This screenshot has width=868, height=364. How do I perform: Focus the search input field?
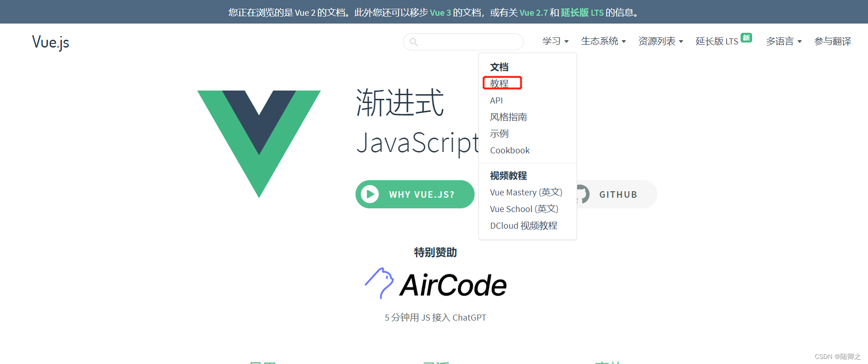tap(463, 42)
